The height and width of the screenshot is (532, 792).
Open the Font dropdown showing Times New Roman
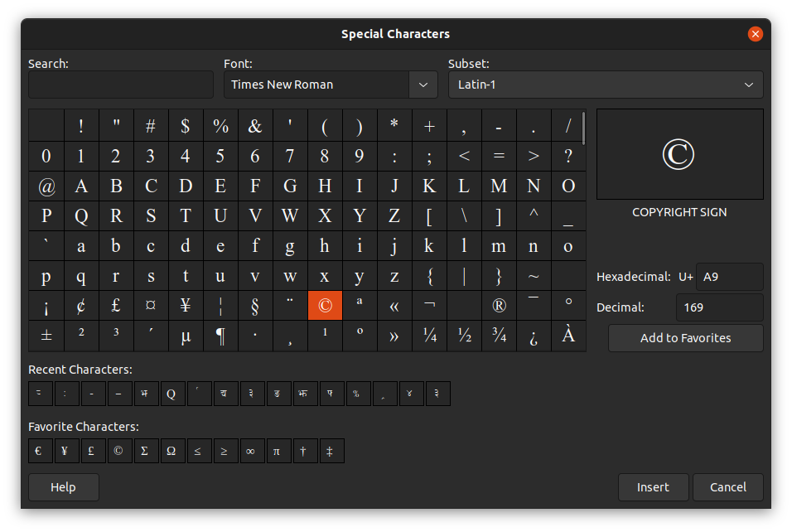(x=330, y=85)
